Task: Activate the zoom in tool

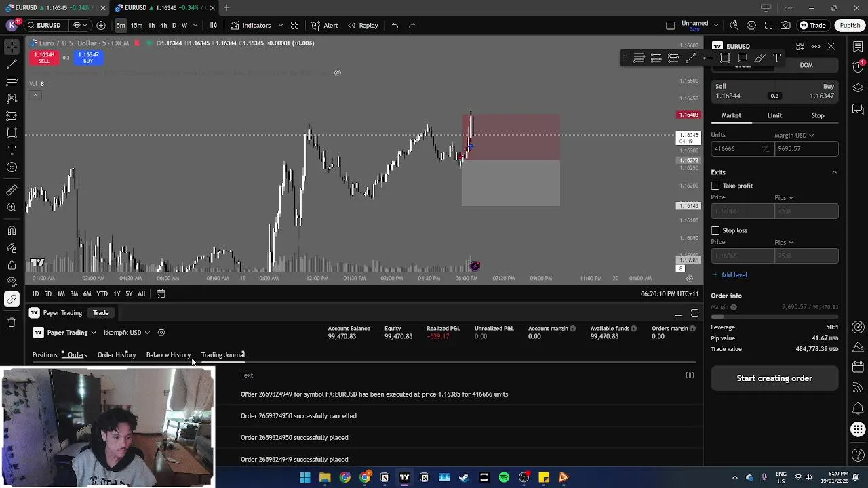Action: pos(12,207)
